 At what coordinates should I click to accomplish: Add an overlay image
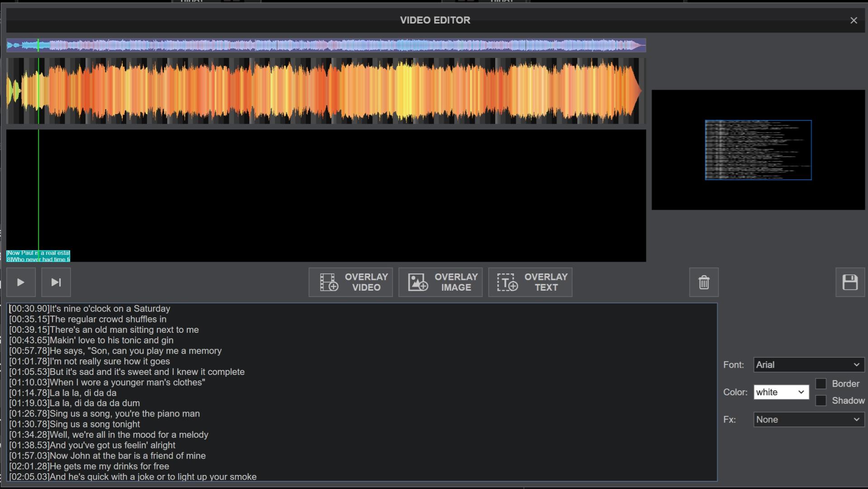coord(440,283)
